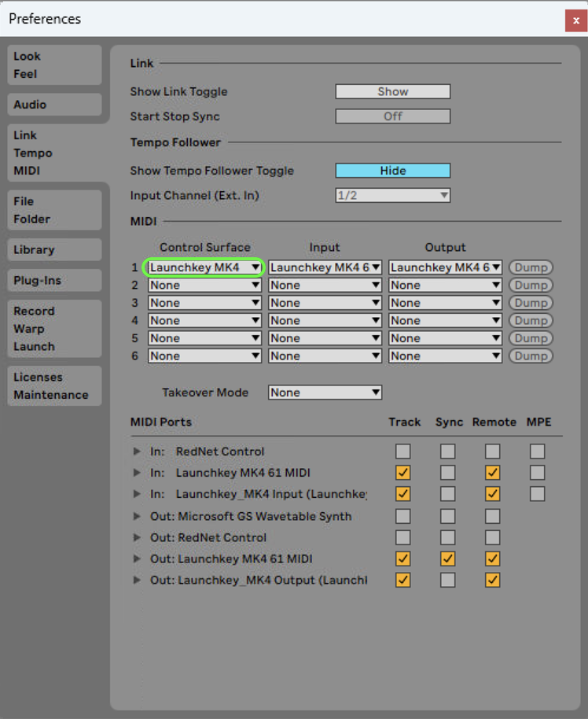The height and width of the screenshot is (719, 588).
Task: Enable Sync for Out: RedNet Control
Action: point(448,537)
